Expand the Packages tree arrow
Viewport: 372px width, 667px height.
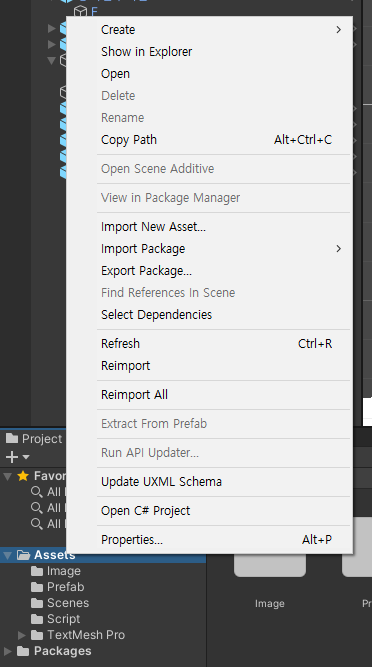(7, 651)
